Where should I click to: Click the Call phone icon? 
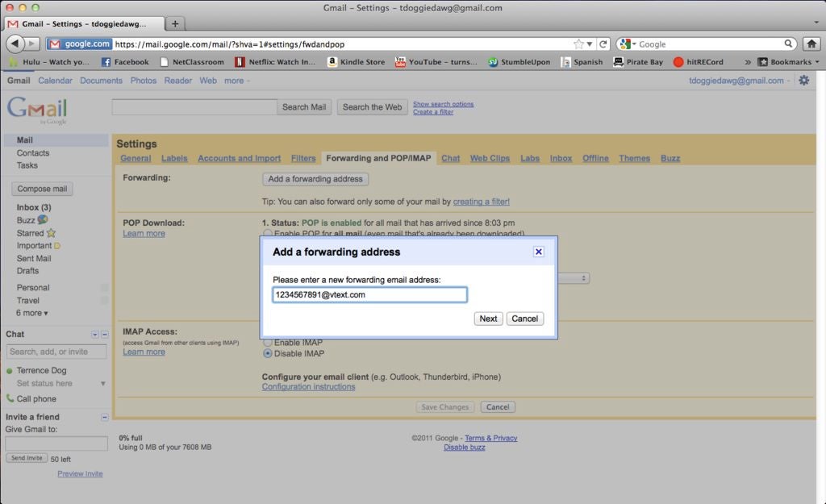[x=10, y=398]
